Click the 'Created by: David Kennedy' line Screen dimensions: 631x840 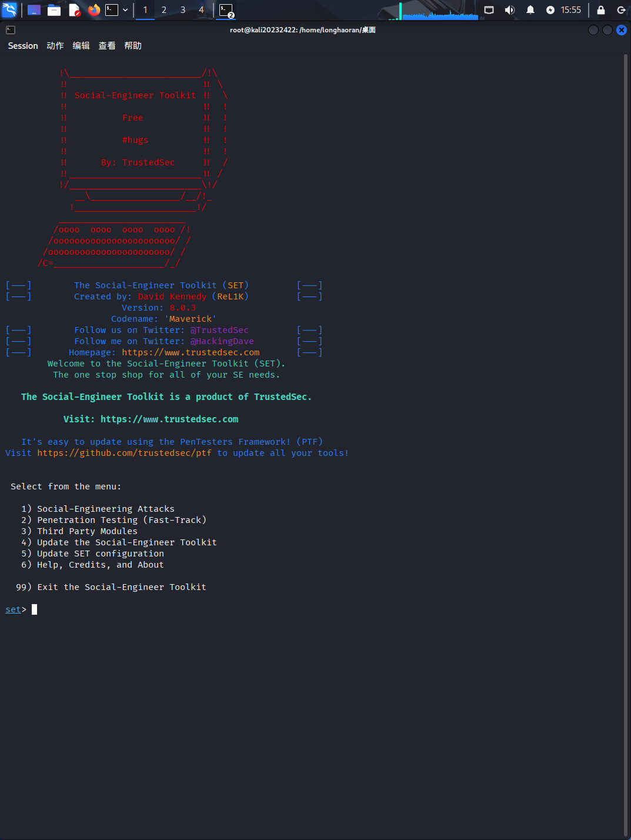pyautogui.click(x=161, y=296)
